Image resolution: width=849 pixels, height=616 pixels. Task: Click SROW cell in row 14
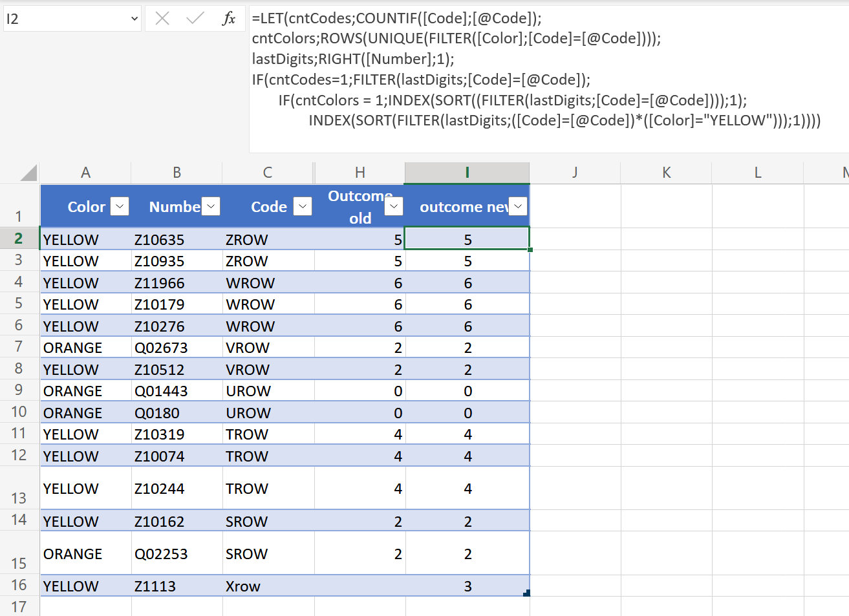coord(268,521)
